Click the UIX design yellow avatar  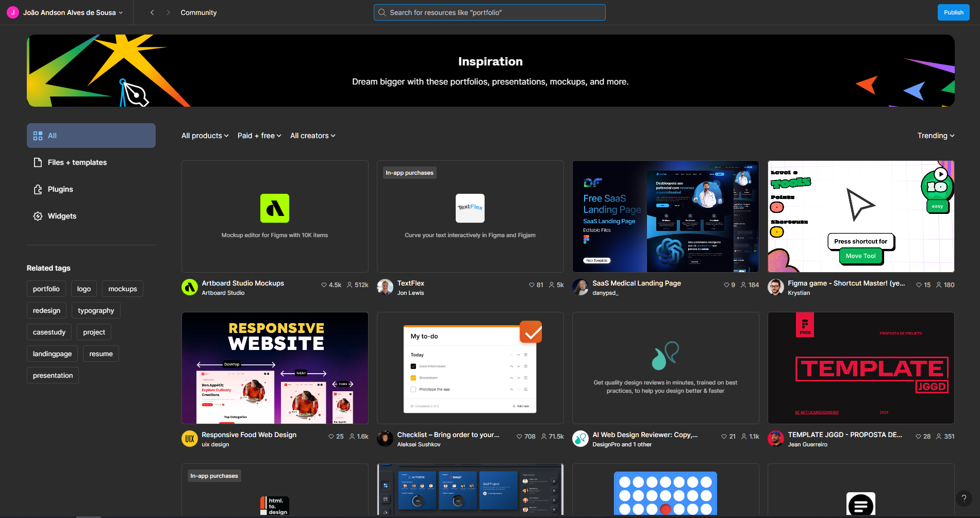(x=190, y=439)
